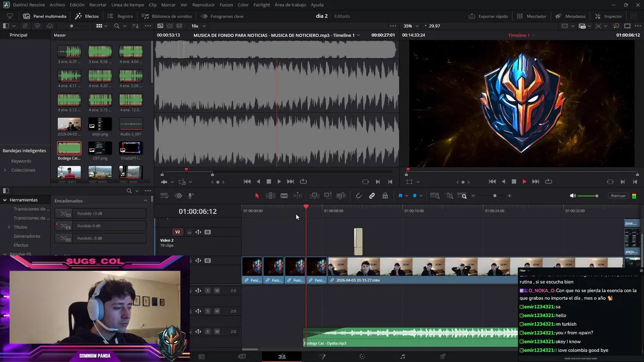Toggle the Position lock padlock
Image resolution: width=644 pixels, height=362 pixels.
pos(385,196)
